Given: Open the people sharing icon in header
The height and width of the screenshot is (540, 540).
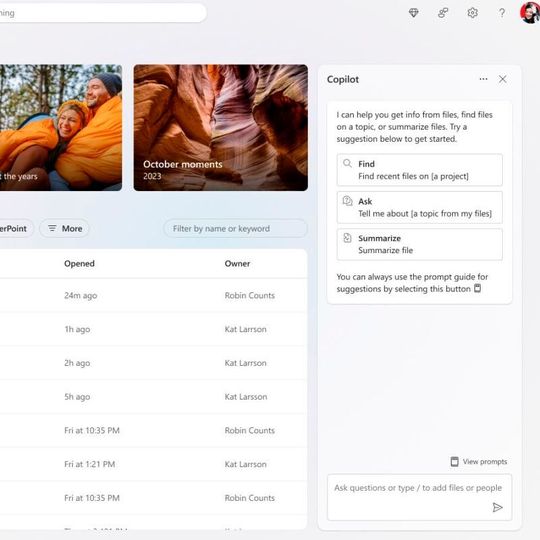Looking at the screenshot, I should [443, 13].
